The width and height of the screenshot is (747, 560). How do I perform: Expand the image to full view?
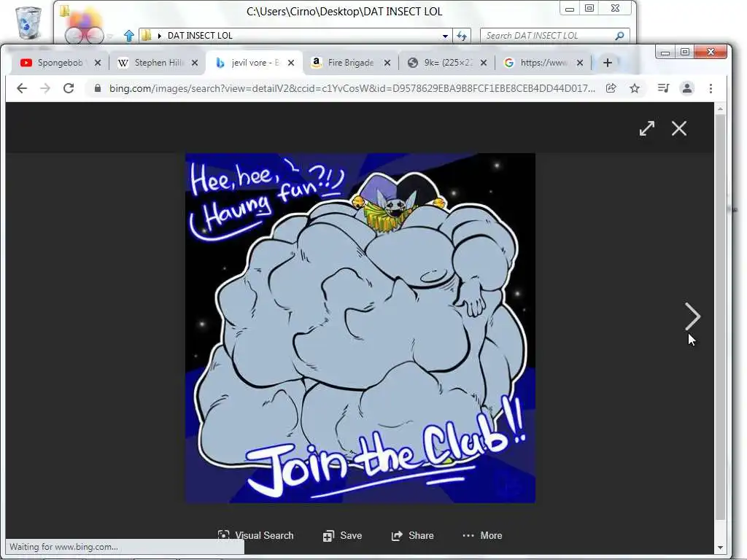(647, 128)
